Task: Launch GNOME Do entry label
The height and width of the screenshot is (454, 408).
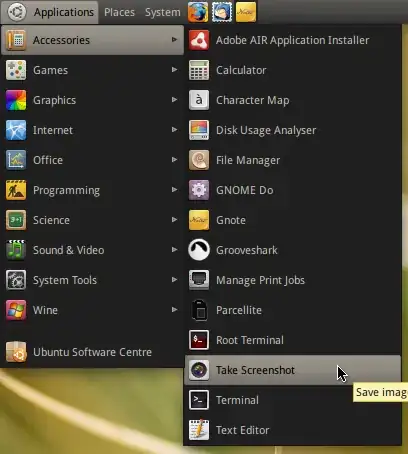Action: (245, 190)
